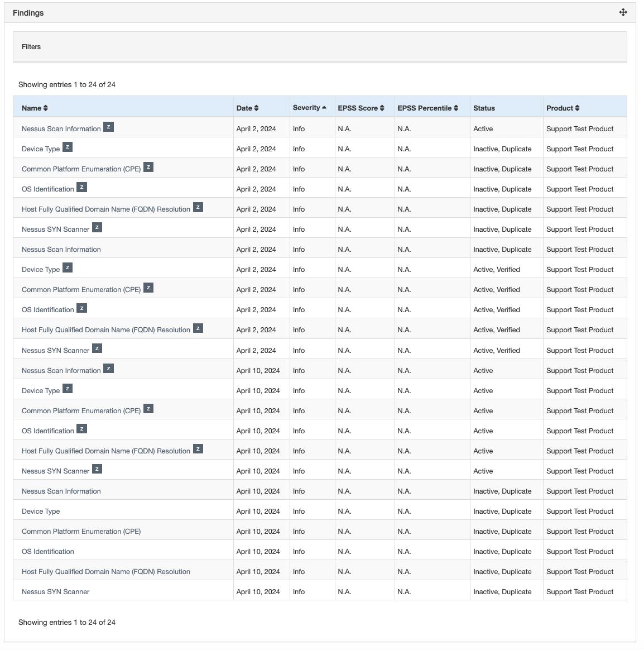Open the last Common Platform Enumeration (CPE) finding
644x650 pixels.
(81, 532)
